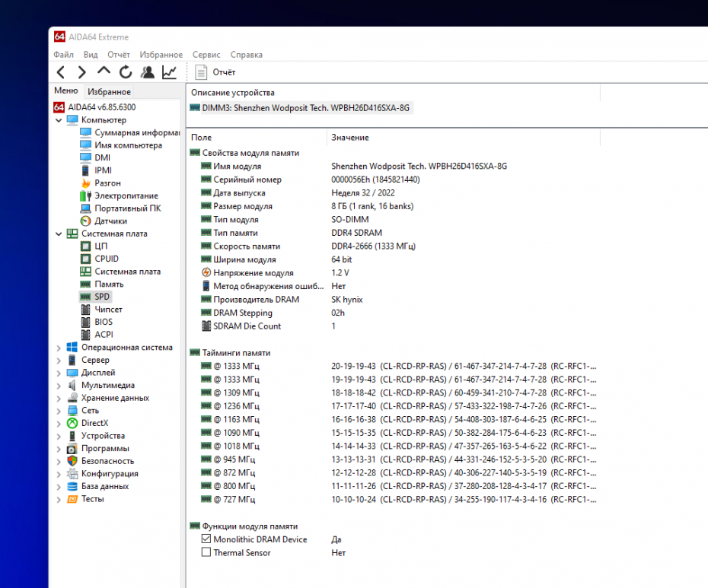Screen dimensions: 708x588
Task: Collapse the Системная плата tree node
Action: point(59,234)
